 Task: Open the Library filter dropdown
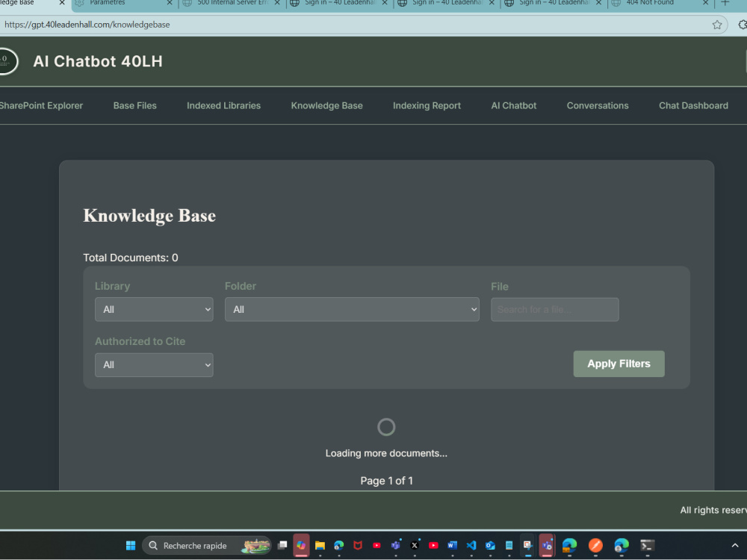click(154, 310)
